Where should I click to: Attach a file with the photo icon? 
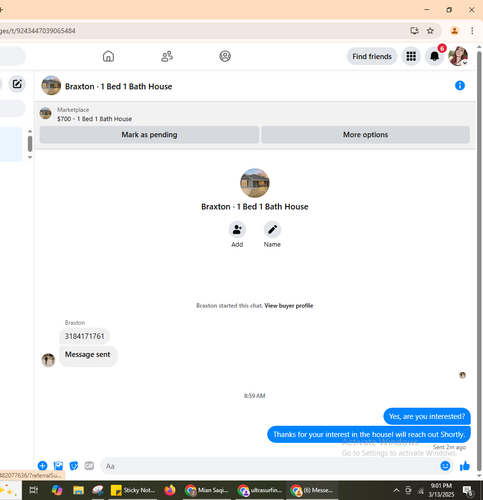[x=58, y=466]
